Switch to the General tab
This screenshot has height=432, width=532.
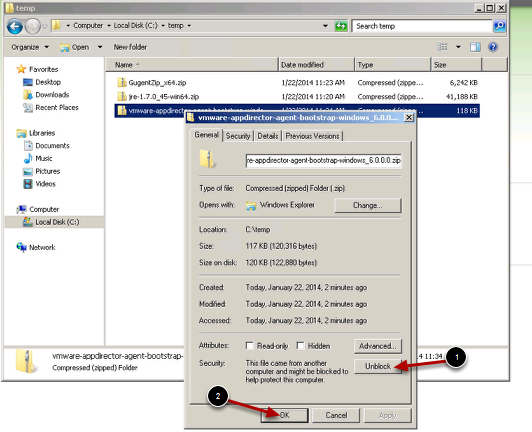click(x=206, y=135)
